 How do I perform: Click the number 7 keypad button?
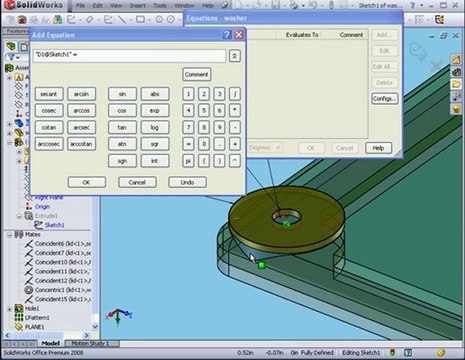click(x=188, y=127)
